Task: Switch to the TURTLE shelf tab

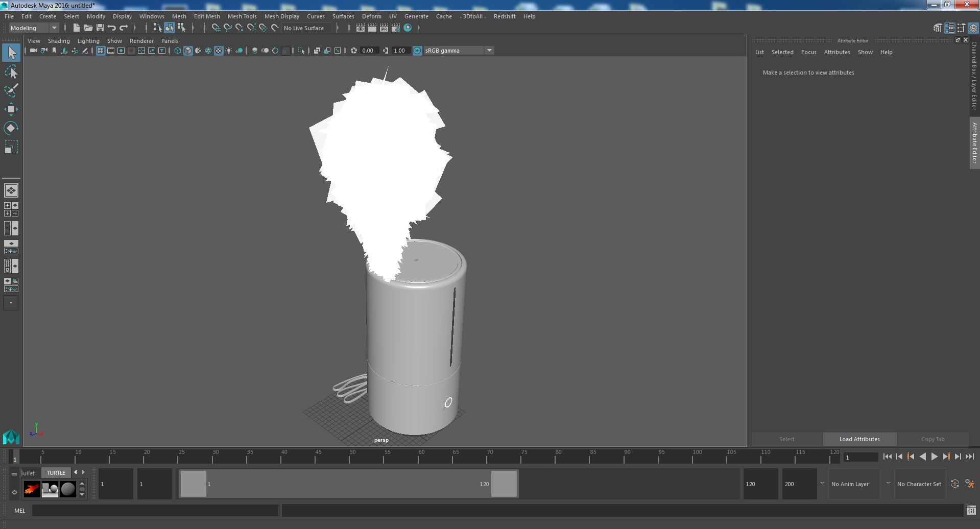Action: 56,473
